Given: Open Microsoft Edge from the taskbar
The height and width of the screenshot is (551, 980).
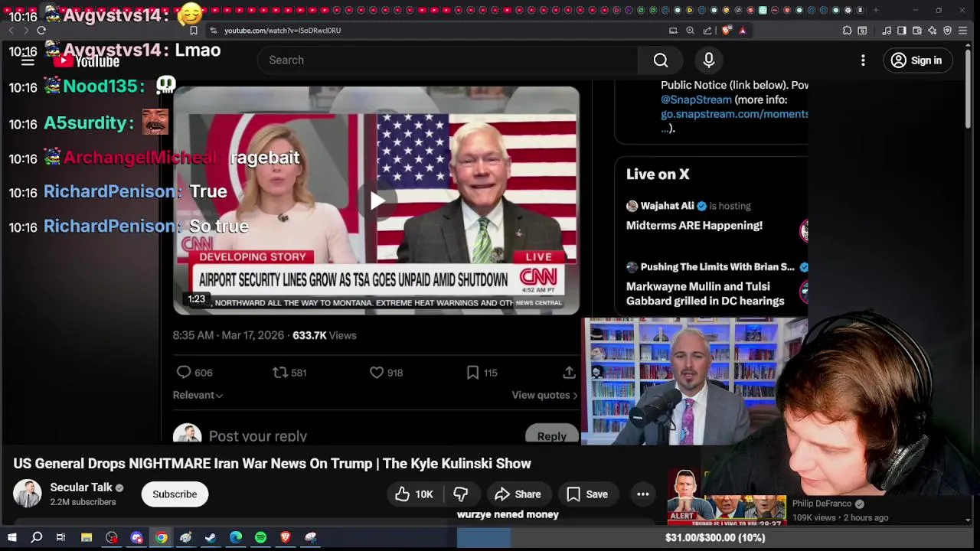Looking at the screenshot, I should coord(236,538).
